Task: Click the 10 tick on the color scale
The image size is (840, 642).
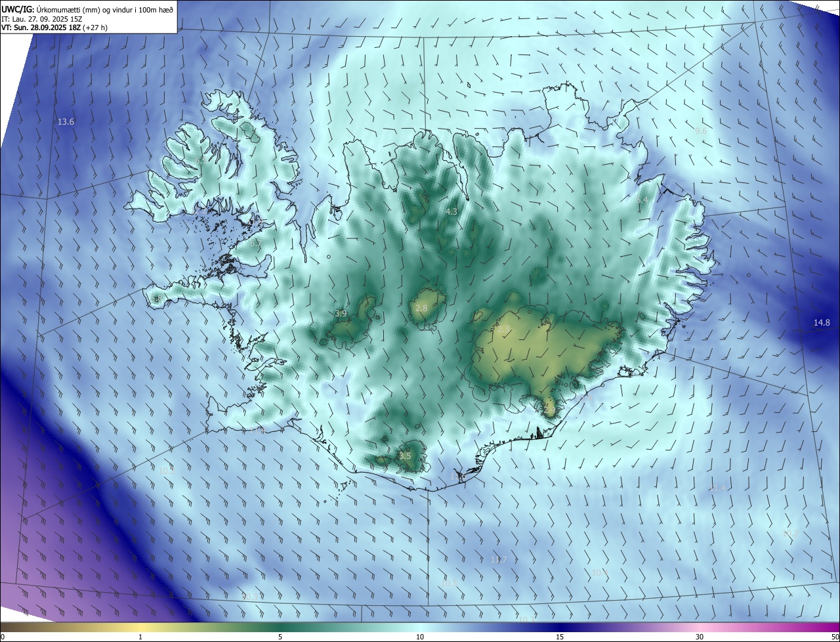Action: click(420, 637)
